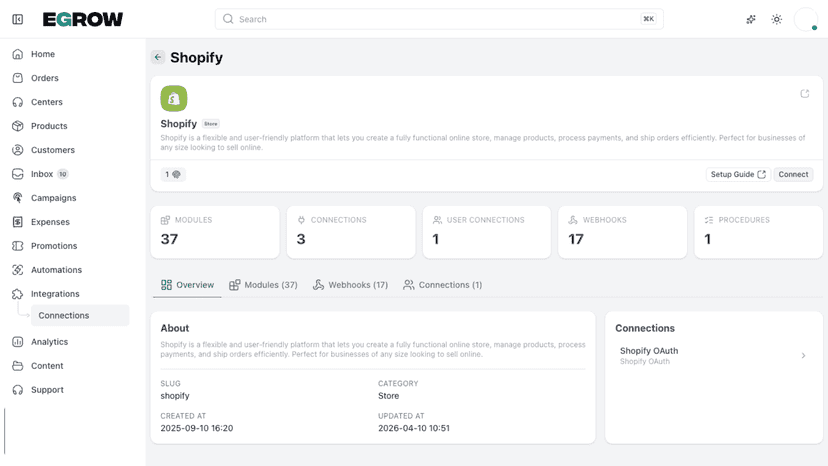Image resolution: width=828 pixels, height=466 pixels.
Task: Open the Setup Guide link
Action: 738,174
